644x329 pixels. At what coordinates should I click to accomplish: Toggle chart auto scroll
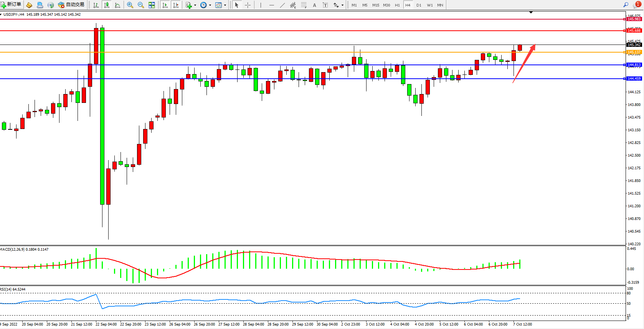(x=165, y=5)
